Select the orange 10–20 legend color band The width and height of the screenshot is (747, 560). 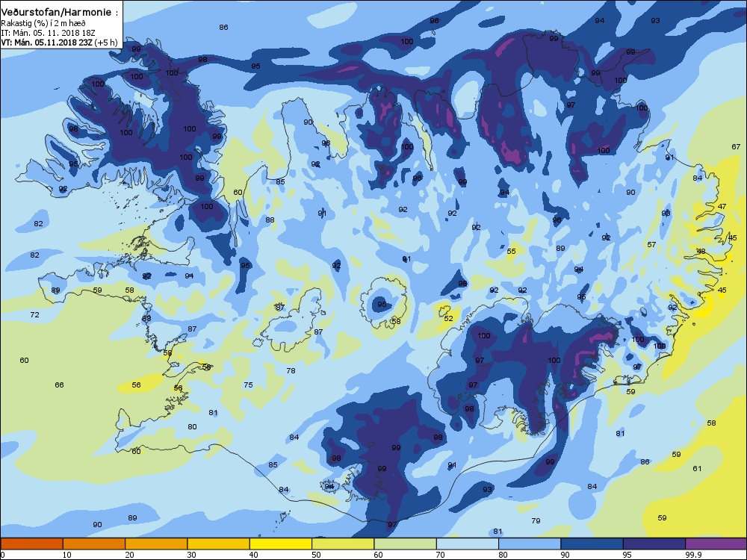[x=94, y=544]
